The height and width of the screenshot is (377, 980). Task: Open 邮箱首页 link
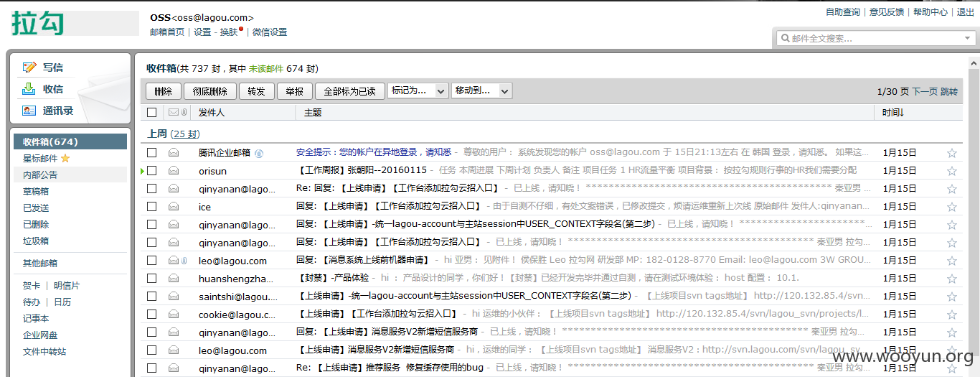point(167,32)
